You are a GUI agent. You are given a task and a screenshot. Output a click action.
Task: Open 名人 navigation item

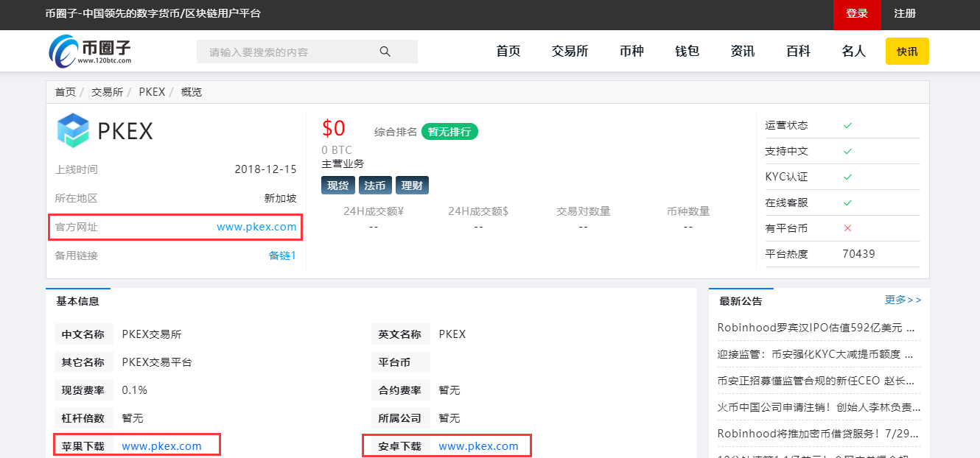[x=854, y=51]
